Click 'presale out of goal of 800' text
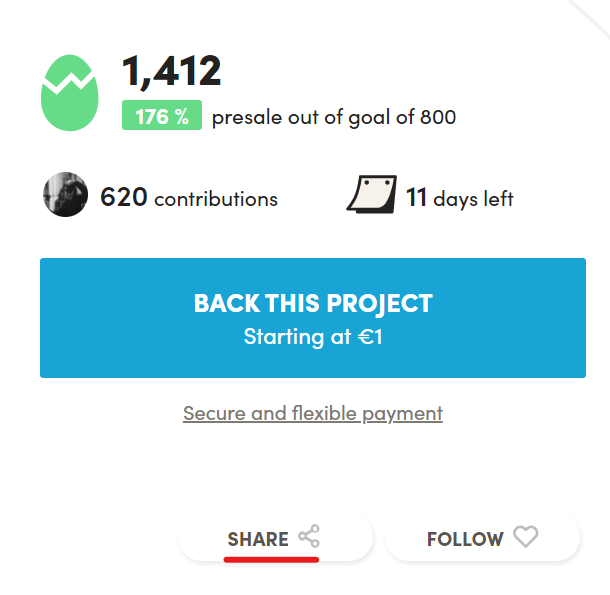This screenshot has height=595, width=610. click(x=334, y=118)
